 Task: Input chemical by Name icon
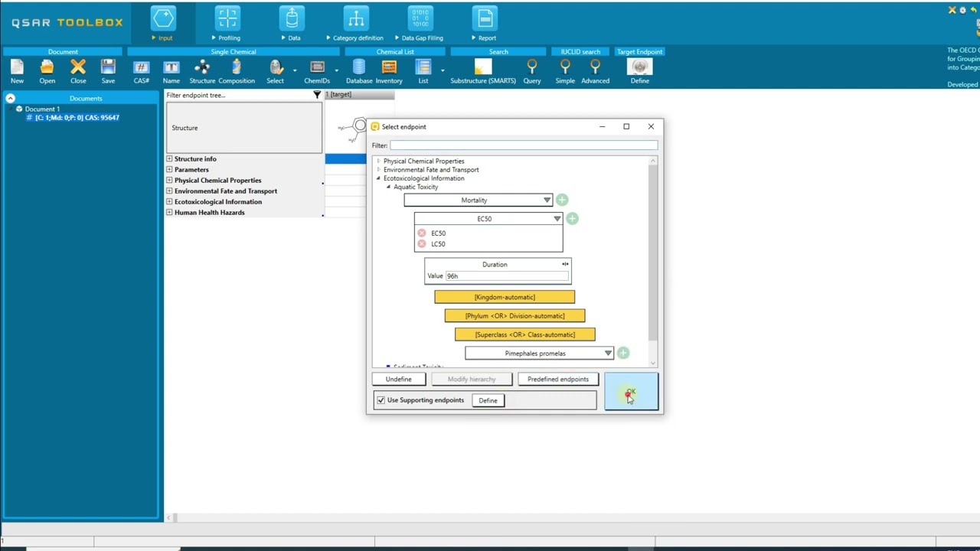171,68
